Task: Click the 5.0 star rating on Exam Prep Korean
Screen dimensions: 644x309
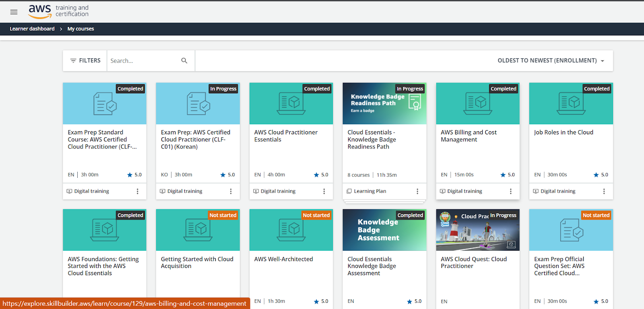Action: coord(228,175)
